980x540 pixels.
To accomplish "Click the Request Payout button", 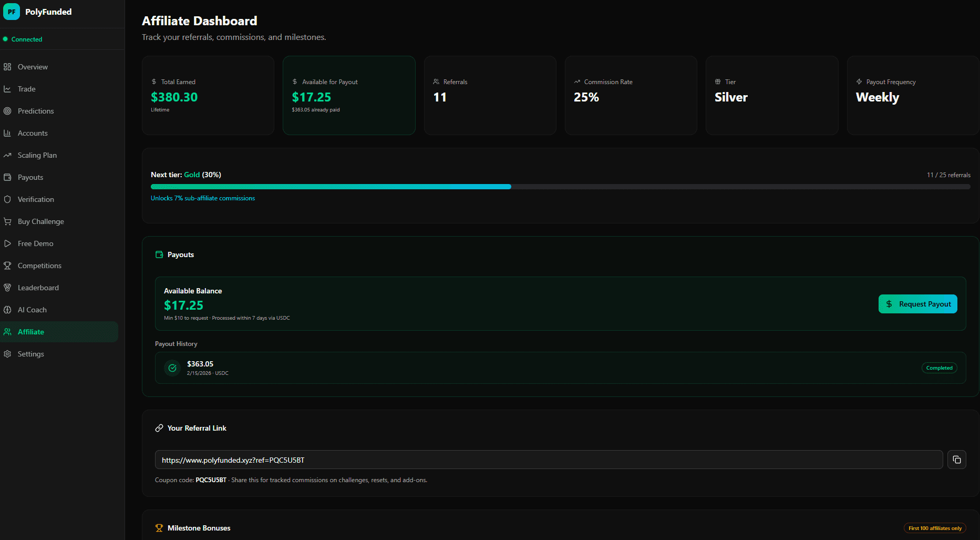I will pos(917,304).
